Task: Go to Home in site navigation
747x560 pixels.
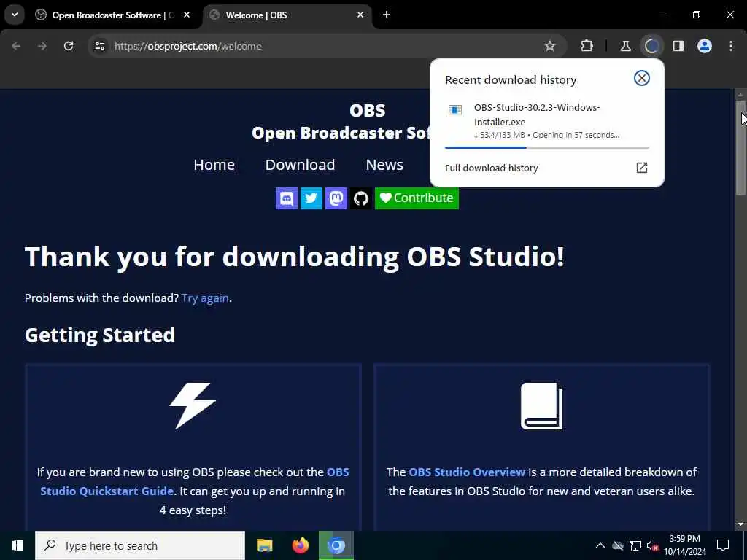Action: tap(214, 165)
